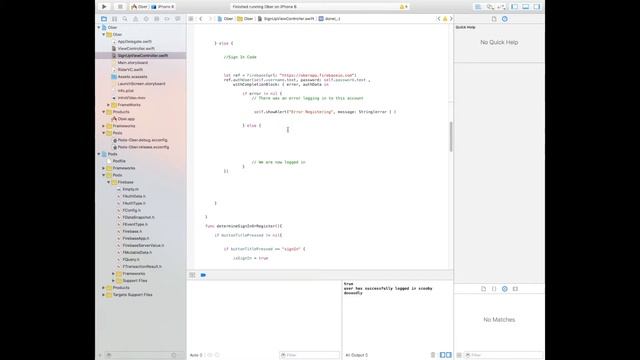Open the Symbol navigator tab icon
The width and height of the screenshot is (640, 360).
click(114, 19)
